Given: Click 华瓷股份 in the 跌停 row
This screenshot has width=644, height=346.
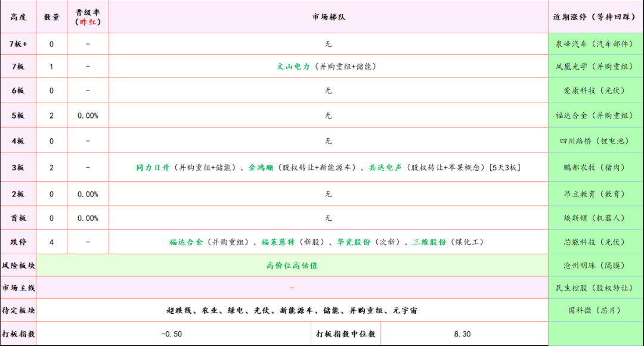Looking at the screenshot, I should click(354, 242).
